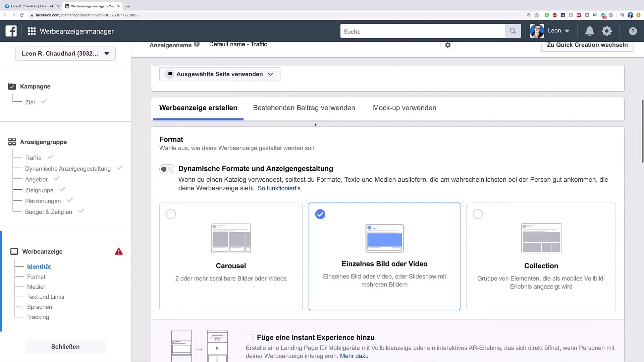Click Zu Quick Creation wechseln button

coord(587,45)
